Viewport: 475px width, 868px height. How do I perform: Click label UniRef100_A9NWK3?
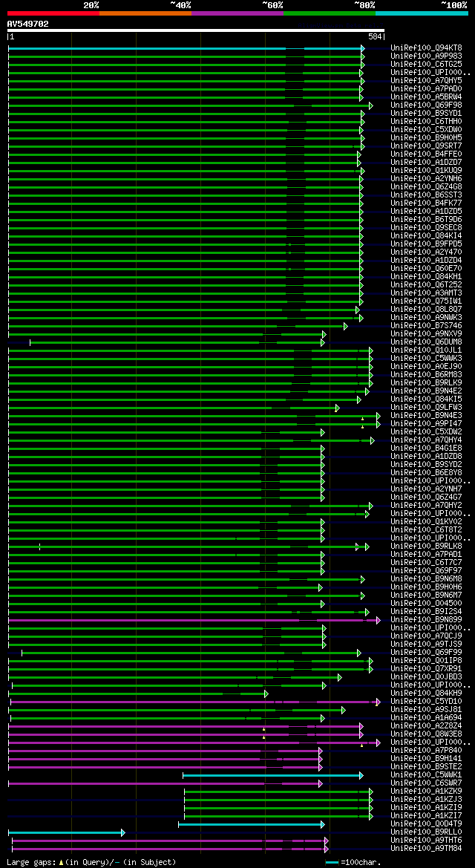[x=426, y=317]
